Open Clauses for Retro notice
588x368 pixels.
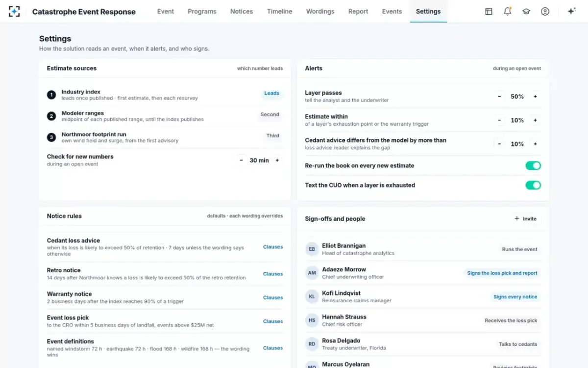pyautogui.click(x=273, y=274)
